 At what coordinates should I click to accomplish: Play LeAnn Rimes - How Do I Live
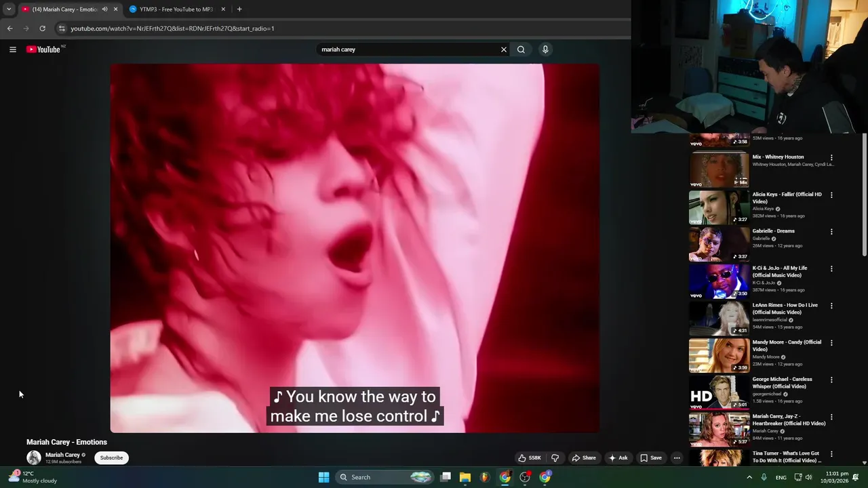(719, 318)
